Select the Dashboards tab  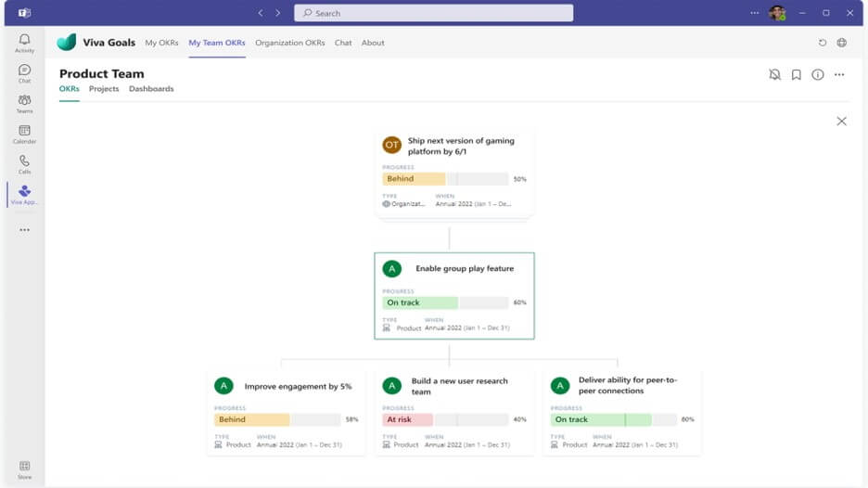(x=151, y=89)
